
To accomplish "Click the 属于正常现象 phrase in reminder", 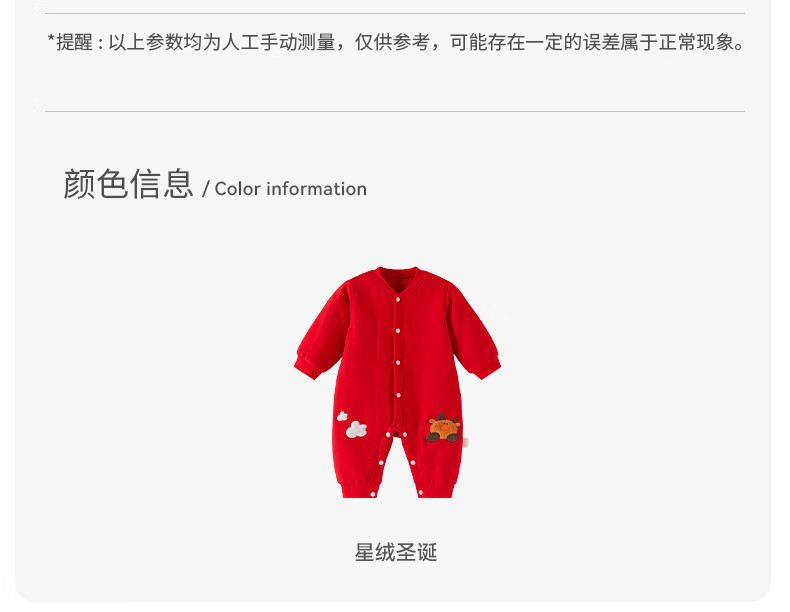I will pos(677,42).
